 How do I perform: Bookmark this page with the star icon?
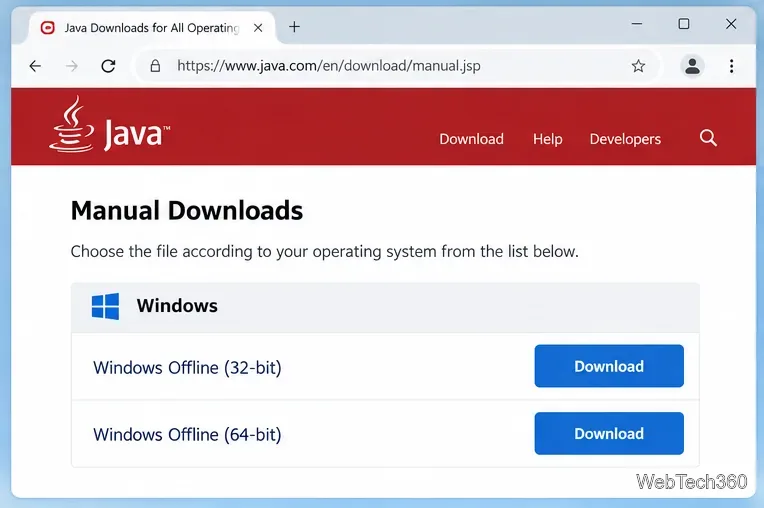[638, 66]
